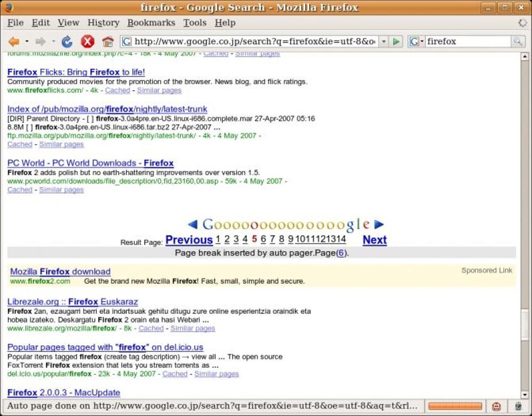Open the Bookmarks menu
The height and width of the screenshot is (416, 532).
[151, 23]
